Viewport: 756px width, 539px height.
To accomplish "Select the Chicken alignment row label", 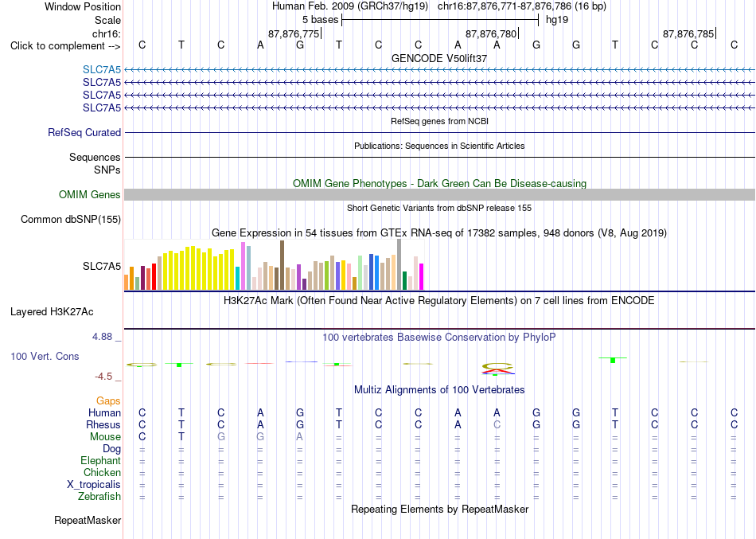I will [x=102, y=472].
